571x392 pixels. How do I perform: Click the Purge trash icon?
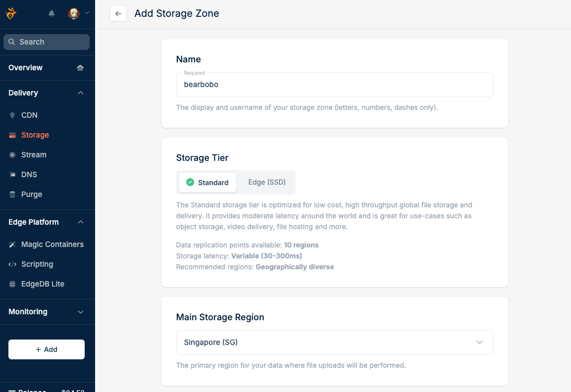pyautogui.click(x=12, y=195)
